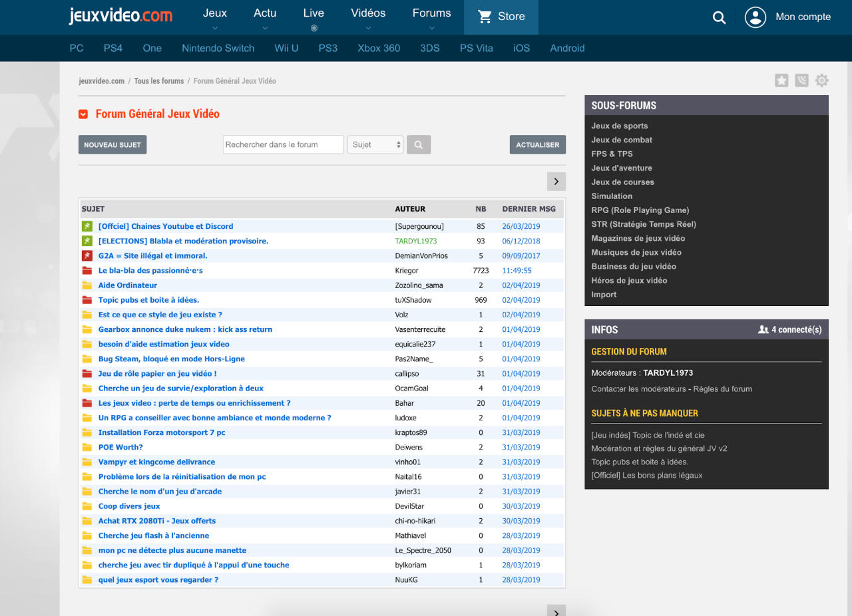Click the connected users icon in Infos panel
852x616 pixels.
(x=763, y=329)
